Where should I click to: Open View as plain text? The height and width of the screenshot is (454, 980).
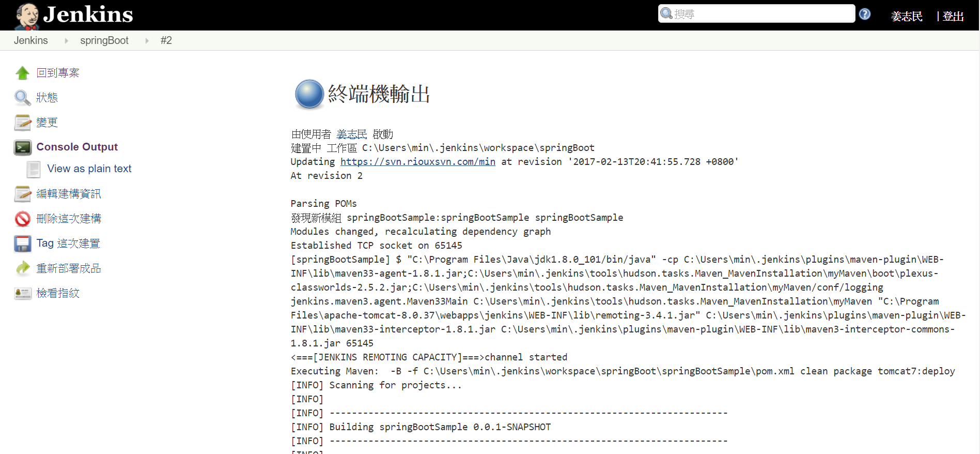89,169
